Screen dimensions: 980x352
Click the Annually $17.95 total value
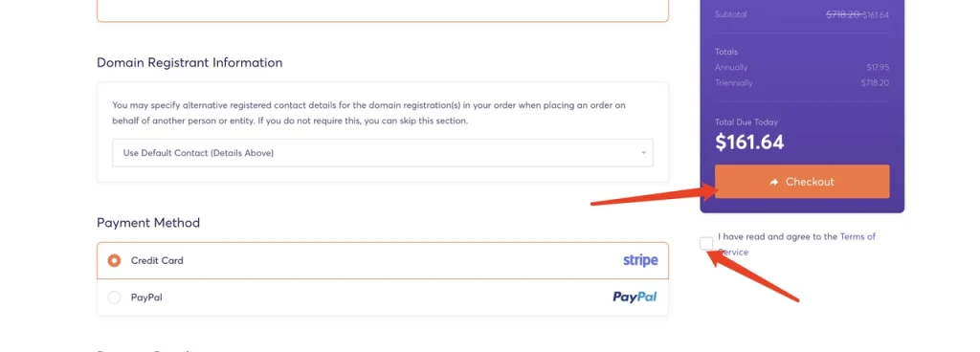pyautogui.click(x=878, y=67)
